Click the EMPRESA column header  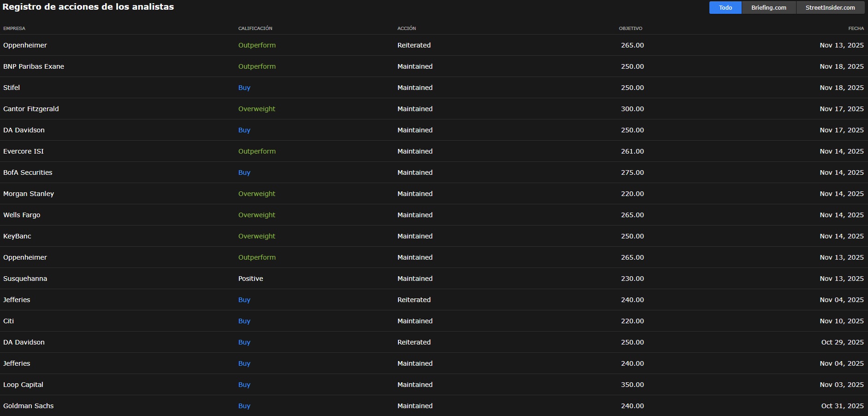click(x=14, y=29)
